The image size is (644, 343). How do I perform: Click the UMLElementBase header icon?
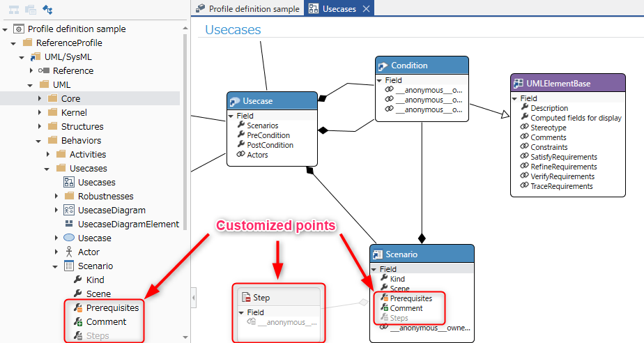point(519,84)
